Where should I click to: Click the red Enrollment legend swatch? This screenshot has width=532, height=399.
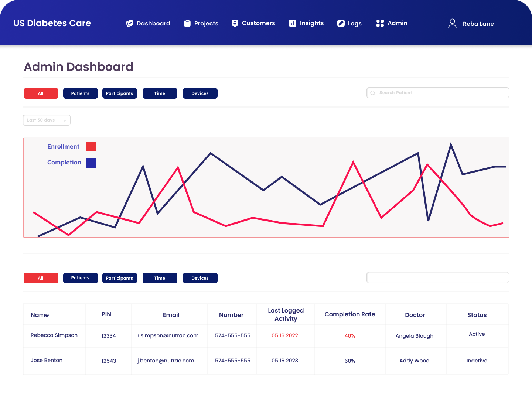(x=91, y=146)
